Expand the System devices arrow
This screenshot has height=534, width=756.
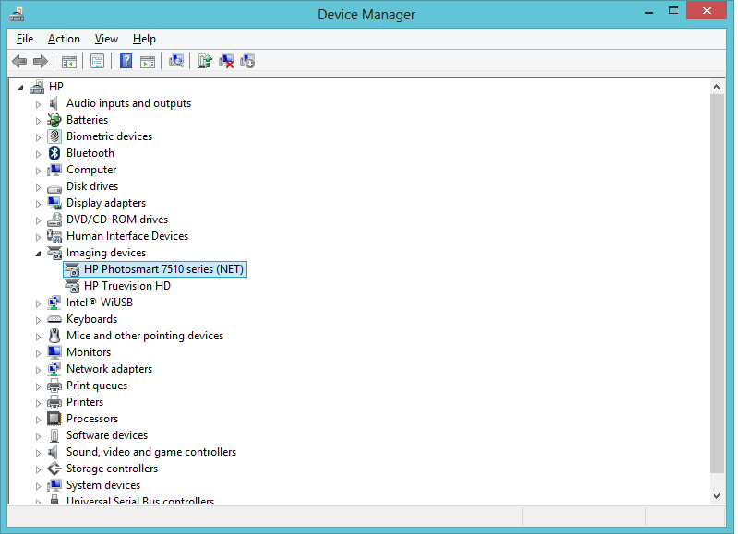[x=38, y=486]
